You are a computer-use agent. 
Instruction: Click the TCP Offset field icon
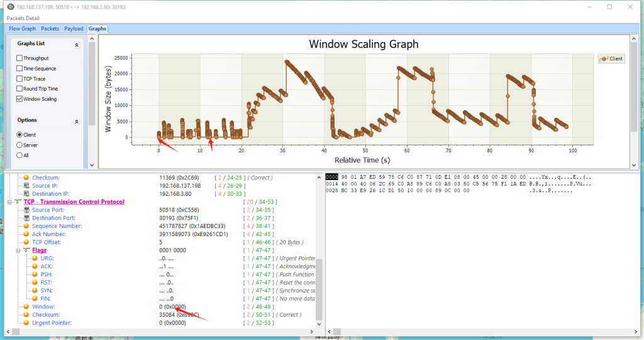[x=26, y=242]
